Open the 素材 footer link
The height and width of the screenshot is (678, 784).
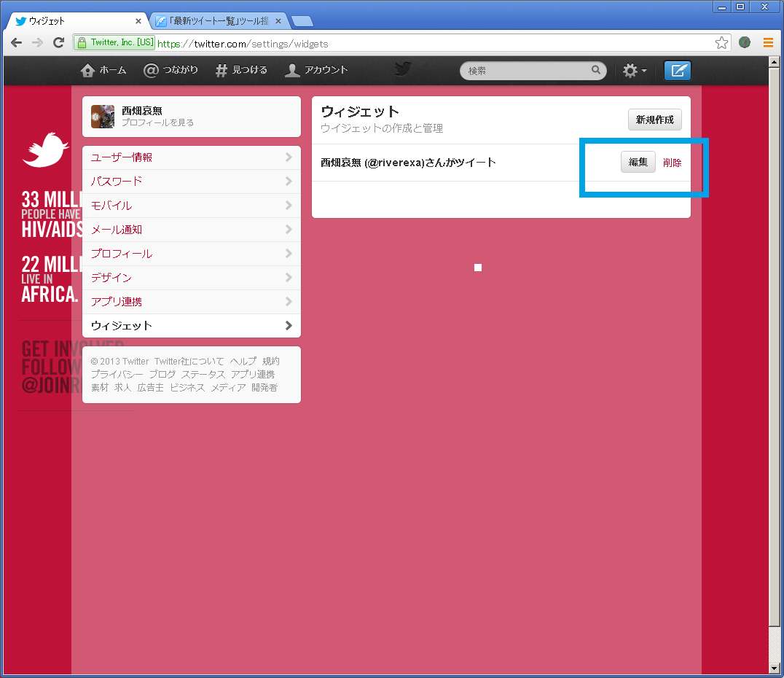[100, 387]
